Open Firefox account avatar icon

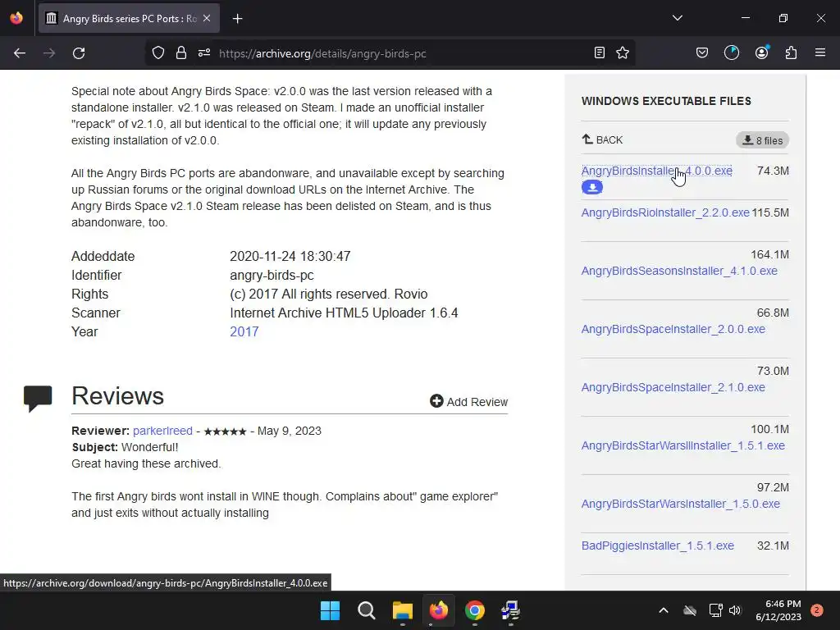762,52
